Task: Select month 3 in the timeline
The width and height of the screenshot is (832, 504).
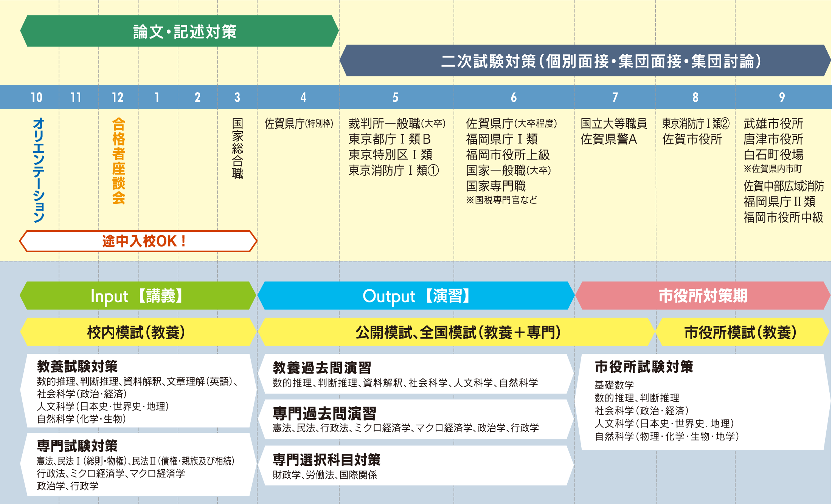Action: (237, 97)
